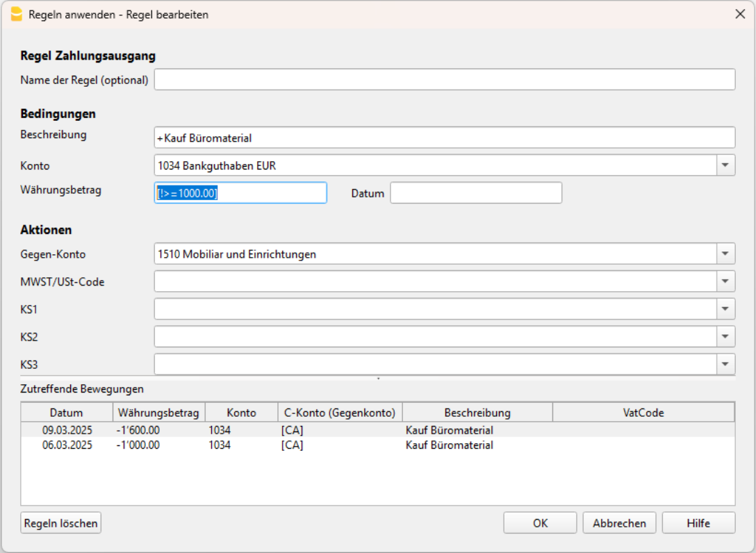Open the KS2 dropdown arrow

725,337
